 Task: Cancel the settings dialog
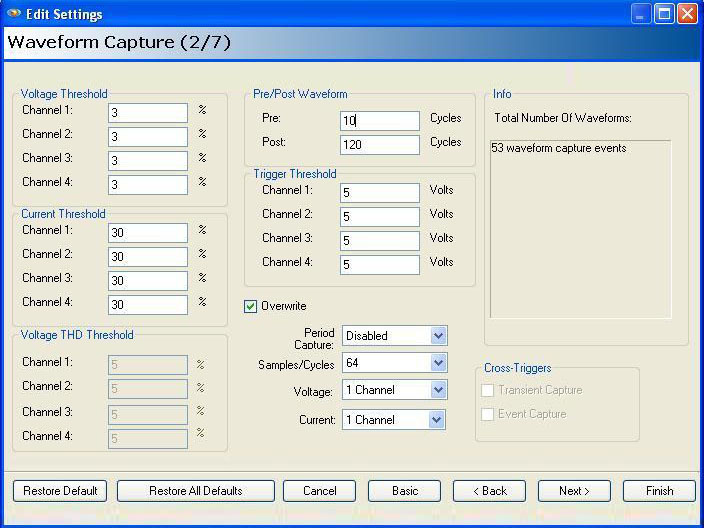point(319,491)
